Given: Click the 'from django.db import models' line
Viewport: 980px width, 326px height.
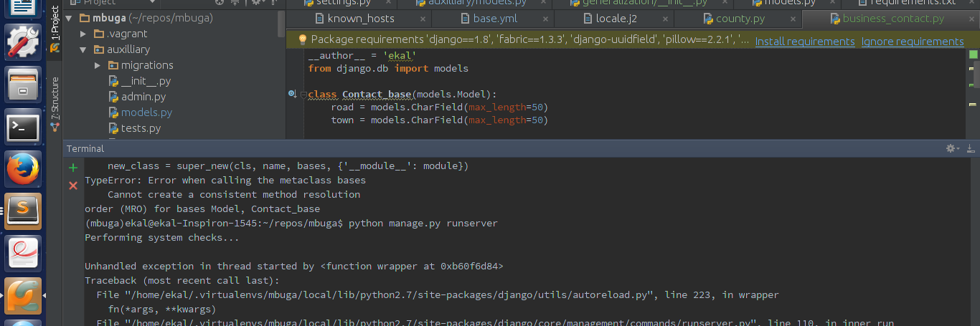Looking at the screenshot, I should point(388,69).
